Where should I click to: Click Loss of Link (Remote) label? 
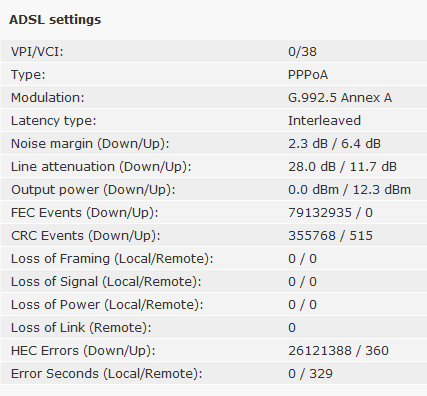[x=81, y=328]
